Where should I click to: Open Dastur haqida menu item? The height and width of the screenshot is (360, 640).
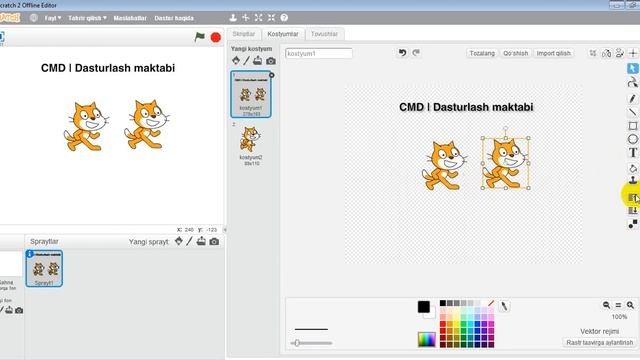pos(174,18)
